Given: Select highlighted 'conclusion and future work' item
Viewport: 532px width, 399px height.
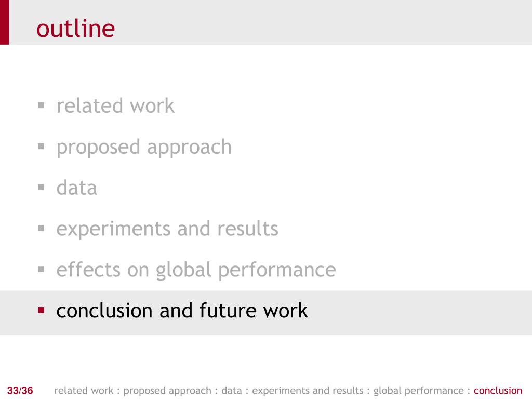Looking at the screenshot, I should (x=182, y=311).
